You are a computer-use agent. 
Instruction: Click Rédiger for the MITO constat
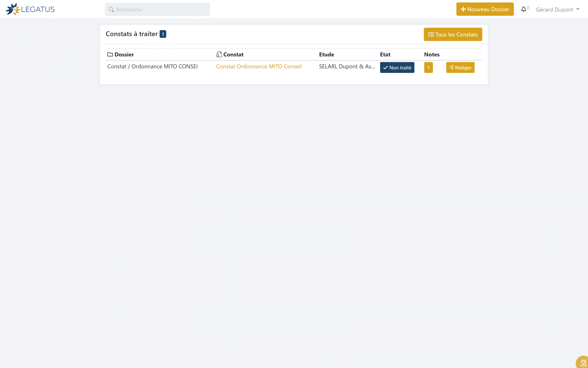[x=460, y=67]
